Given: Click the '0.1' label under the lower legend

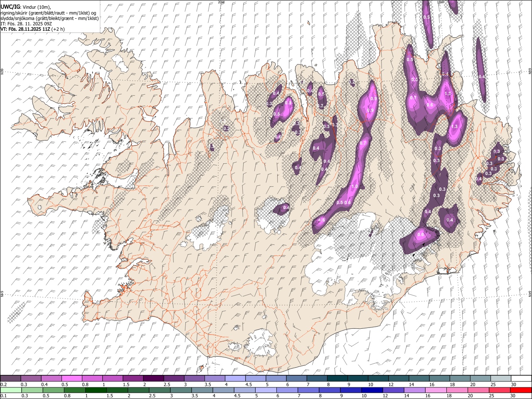Looking at the screenshot, I should pos(3,396).
